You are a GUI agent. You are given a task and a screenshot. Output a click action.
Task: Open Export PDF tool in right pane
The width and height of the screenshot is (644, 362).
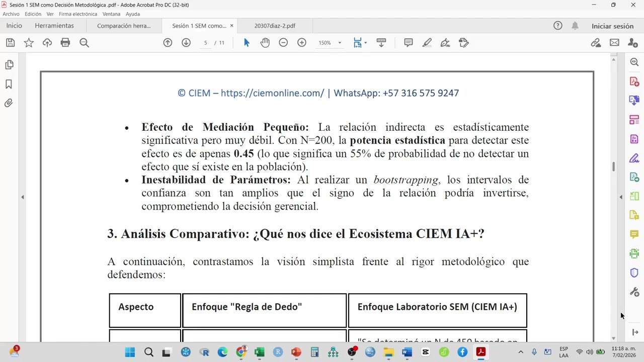click(634, 101)
